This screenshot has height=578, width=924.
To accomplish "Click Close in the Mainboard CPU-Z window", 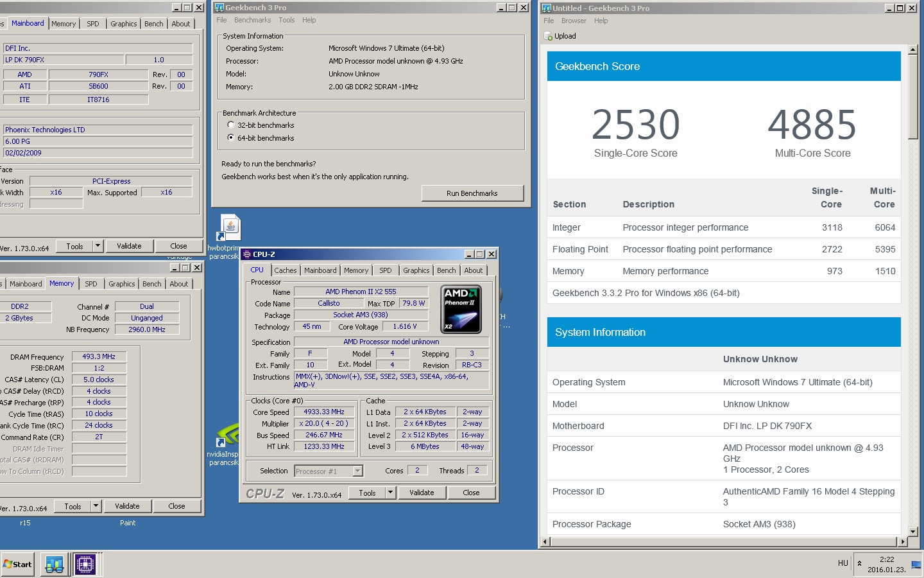I will pos(178,246).
